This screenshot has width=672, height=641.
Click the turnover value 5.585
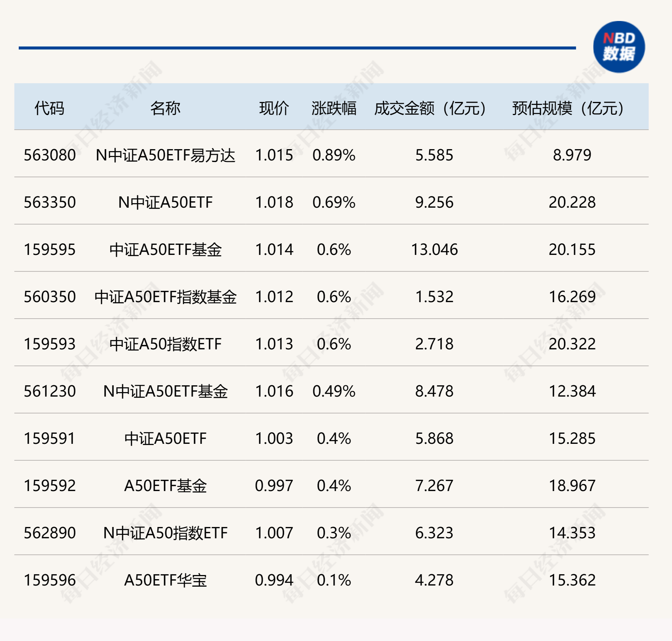click(x=434, y=155)
